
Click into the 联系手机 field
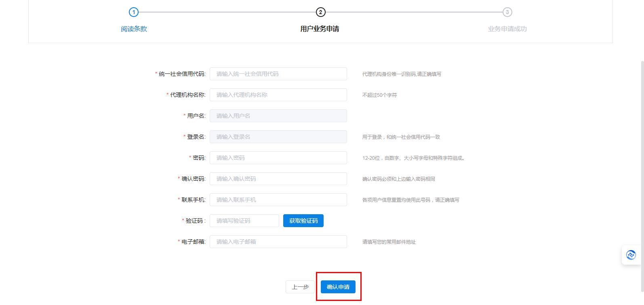[x=278, y=200]
